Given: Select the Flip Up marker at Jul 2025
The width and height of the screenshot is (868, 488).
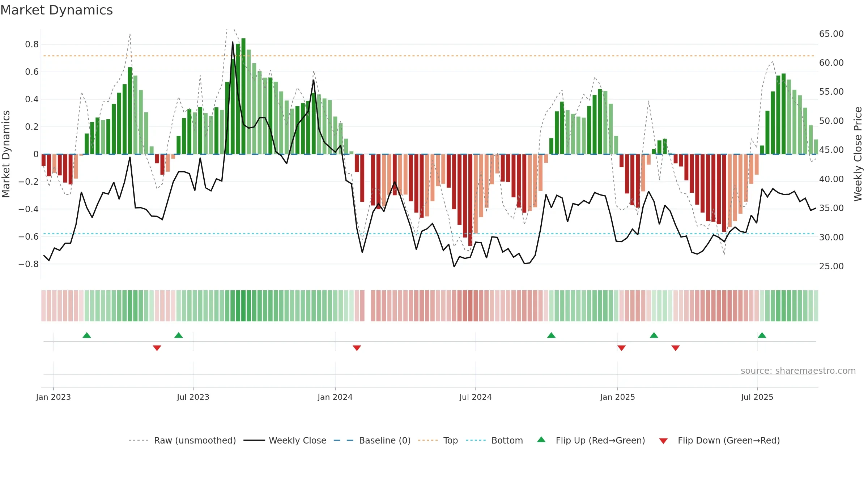Looking at the screenshot, I should 762,335.
